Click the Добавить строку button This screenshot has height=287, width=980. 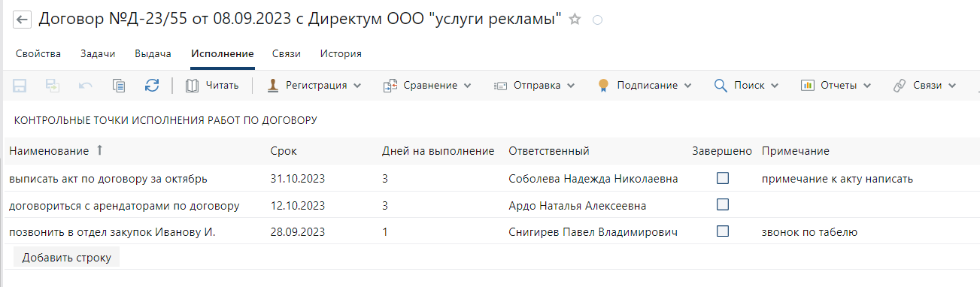click(x=66, y=258)
